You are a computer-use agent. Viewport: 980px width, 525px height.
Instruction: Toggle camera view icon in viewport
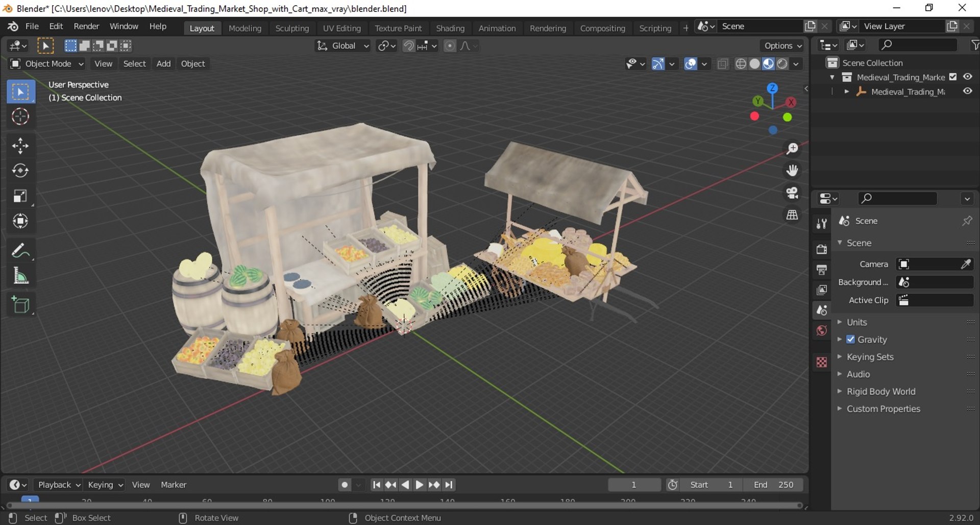(x=792, y=193)
